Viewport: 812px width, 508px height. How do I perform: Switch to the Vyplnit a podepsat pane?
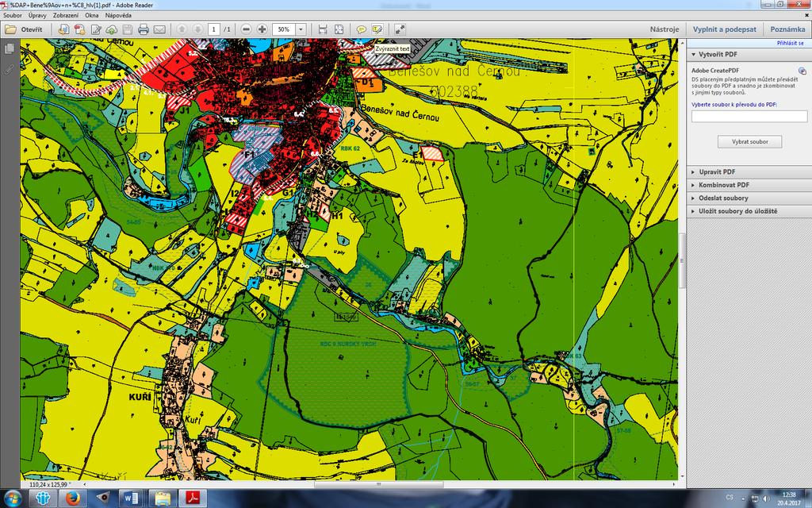tap(725, 29)
